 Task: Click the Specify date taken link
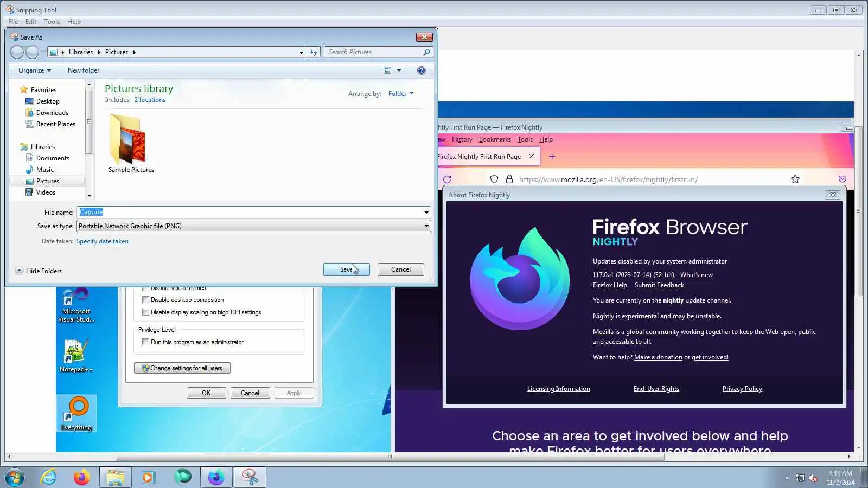click(x=103, y=241)
